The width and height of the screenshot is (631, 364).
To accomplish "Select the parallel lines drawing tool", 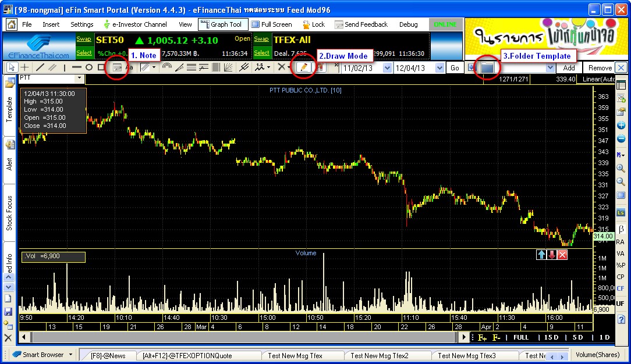I will pos(52,67).
